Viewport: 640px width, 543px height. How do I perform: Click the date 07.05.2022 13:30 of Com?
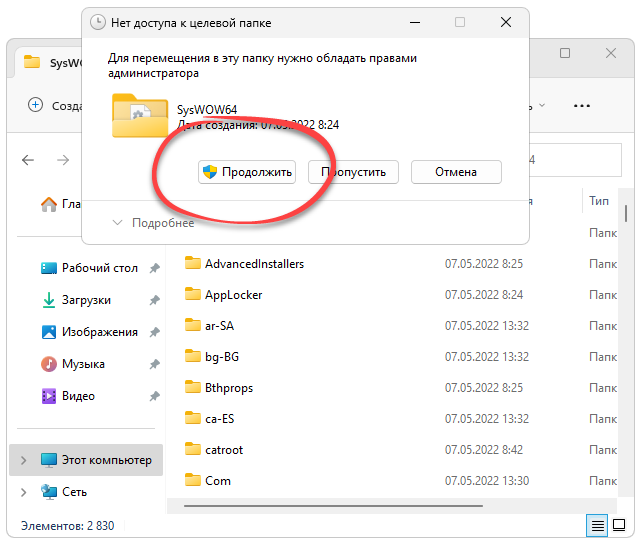pyautogui.click(x=487, y=481)
